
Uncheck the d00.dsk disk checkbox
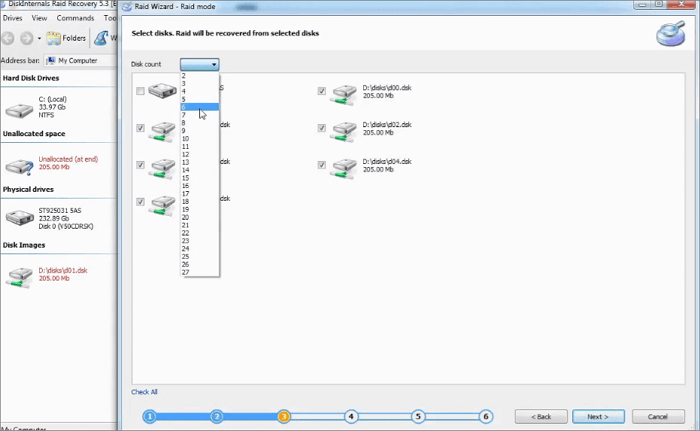coord(322,92)
